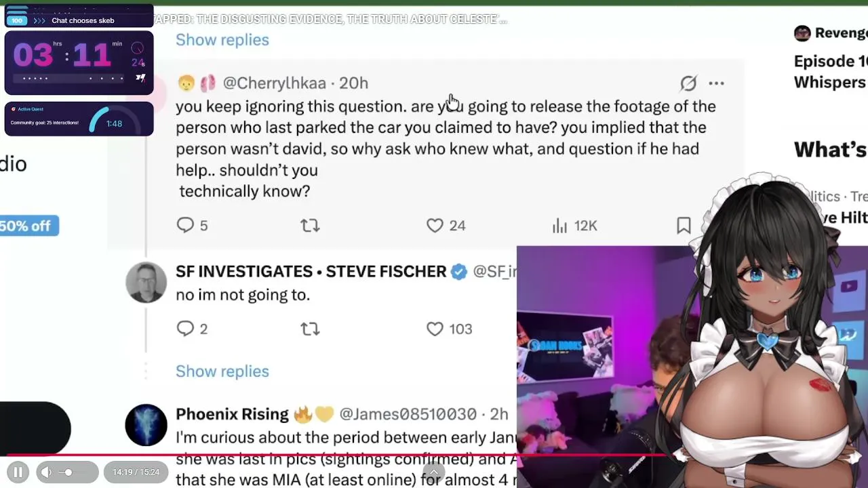Mute the video volume speaker icon
This screenshot has height=488, width=868.
tap(46, 472)
